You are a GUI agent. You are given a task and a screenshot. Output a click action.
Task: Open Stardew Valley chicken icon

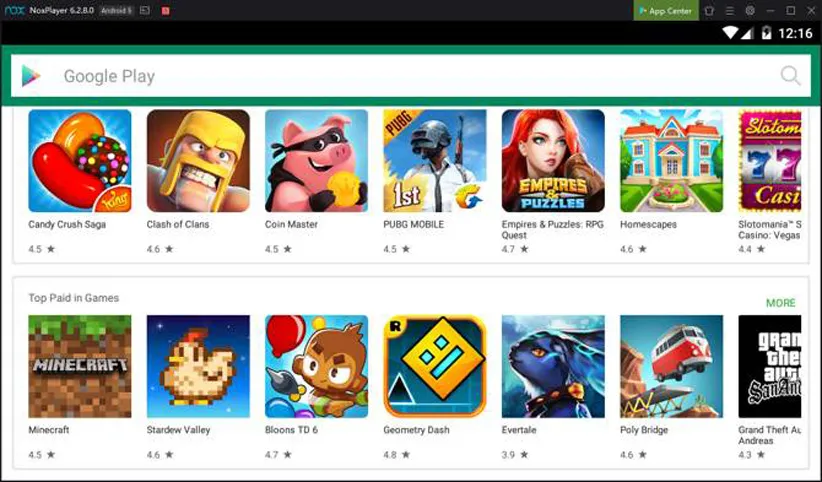198,366
